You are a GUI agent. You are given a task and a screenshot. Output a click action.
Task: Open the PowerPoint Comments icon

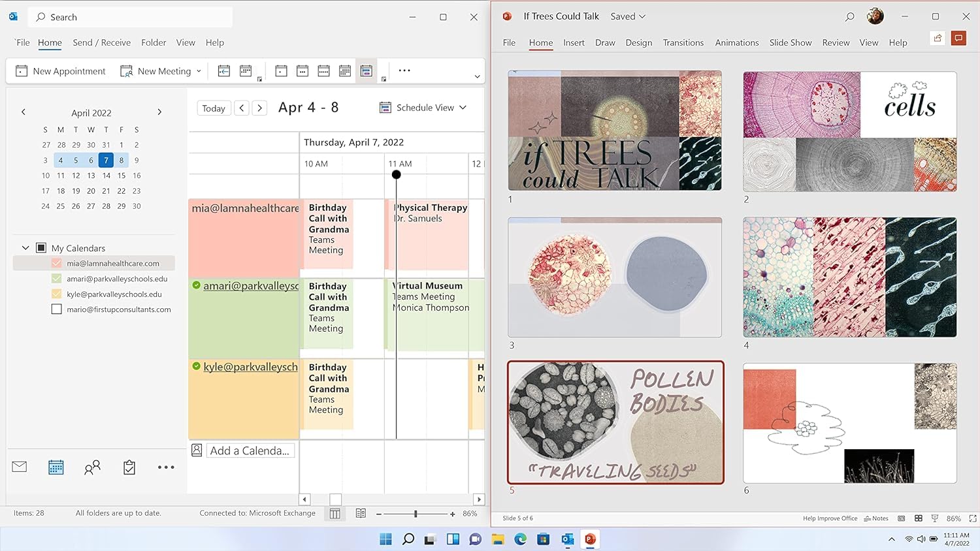958,39
